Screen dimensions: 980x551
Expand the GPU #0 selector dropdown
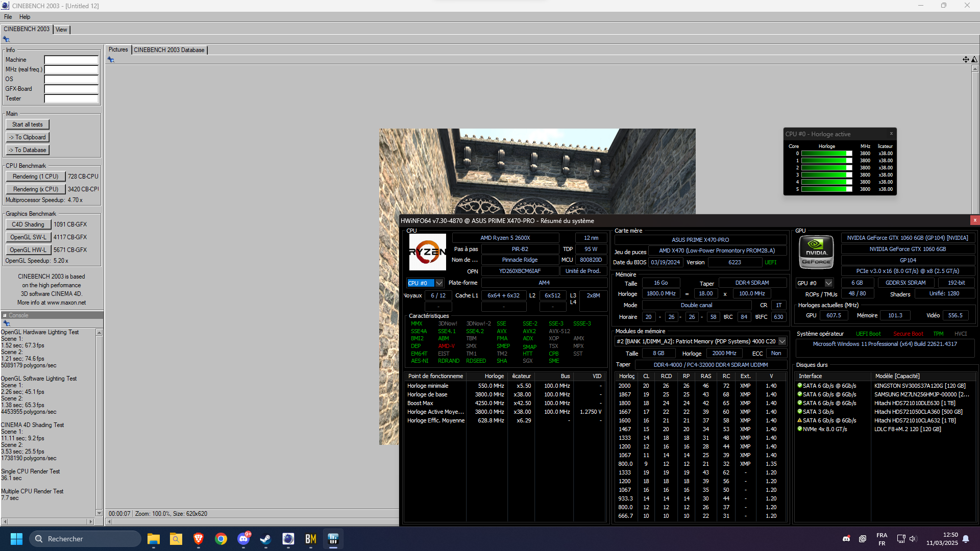click(828, 283)
